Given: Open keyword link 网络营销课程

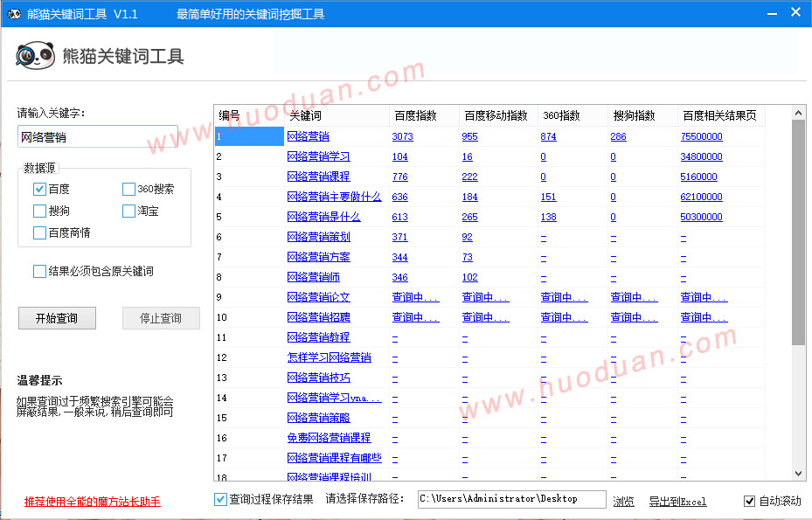Looking at the screenshot, I should tap(318, 177).
